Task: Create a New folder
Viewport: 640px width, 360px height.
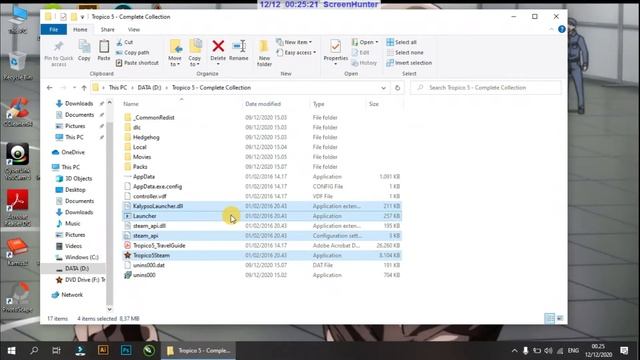Action: 264,53
